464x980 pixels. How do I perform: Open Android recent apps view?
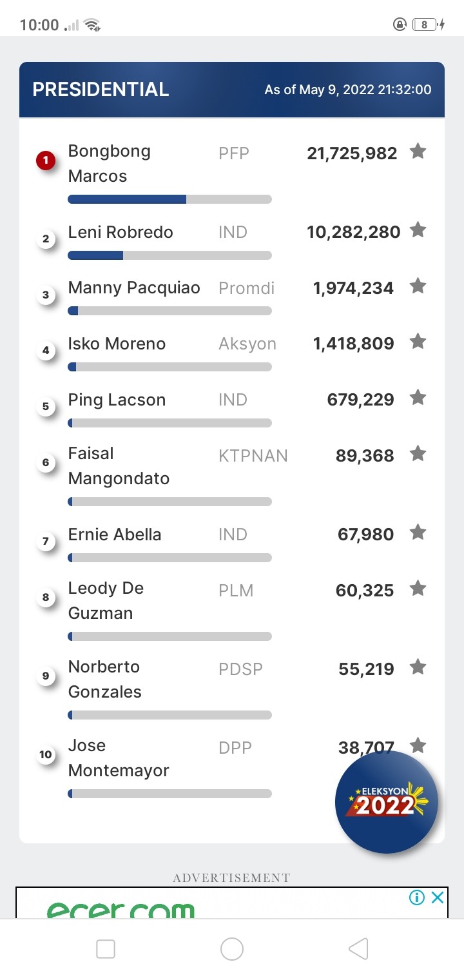point(106,948)
